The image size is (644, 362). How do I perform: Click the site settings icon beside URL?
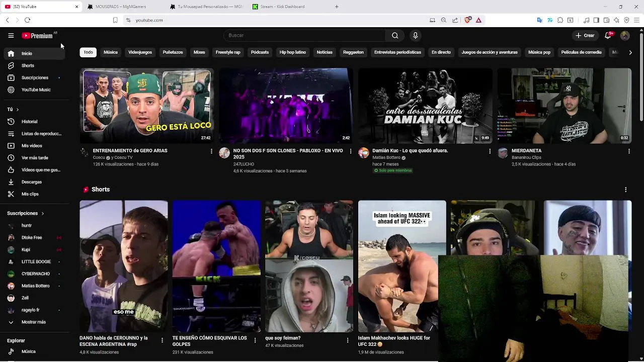(128, 20)
